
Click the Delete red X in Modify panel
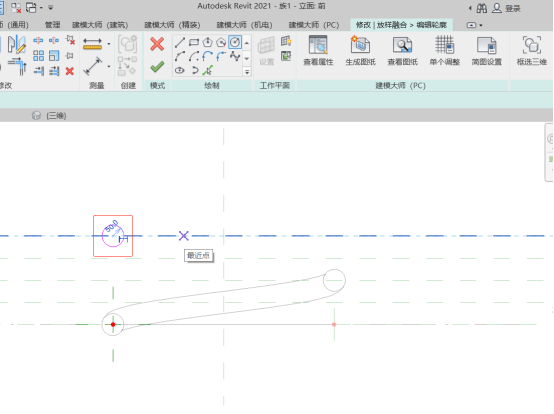[x=70, y=71]
